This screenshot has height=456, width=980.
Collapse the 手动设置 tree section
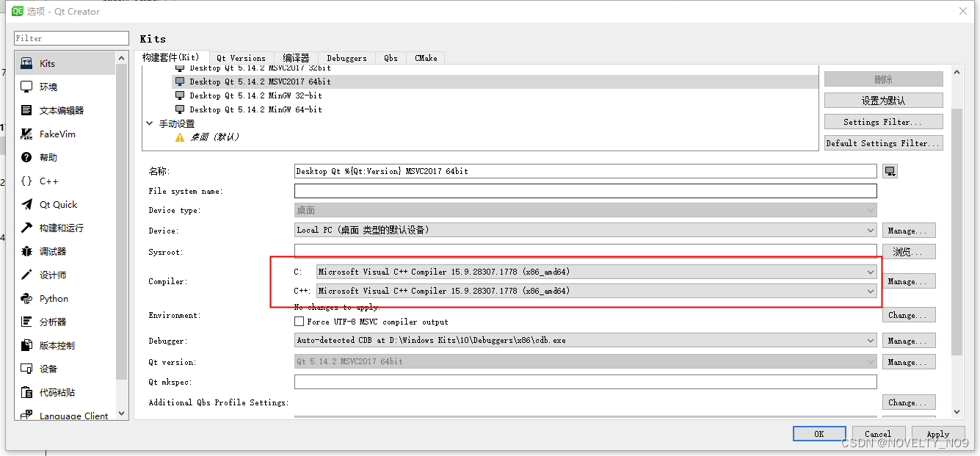coord(150,123)
